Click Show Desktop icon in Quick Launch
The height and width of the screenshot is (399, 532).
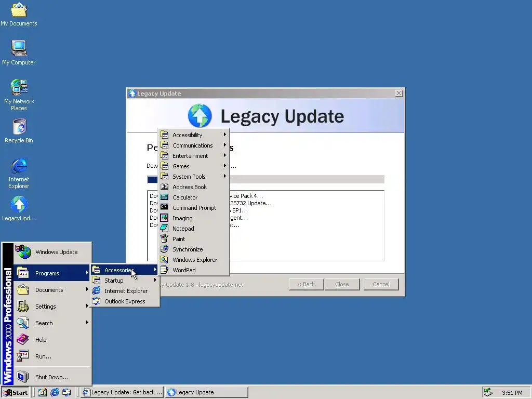[x=43, y=392]
